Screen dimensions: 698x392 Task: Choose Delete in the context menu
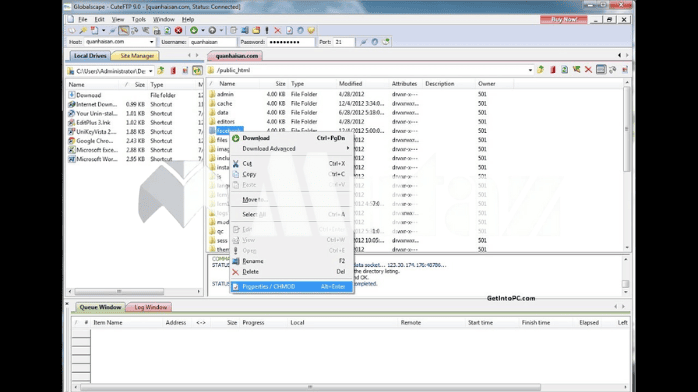[292, 272]
